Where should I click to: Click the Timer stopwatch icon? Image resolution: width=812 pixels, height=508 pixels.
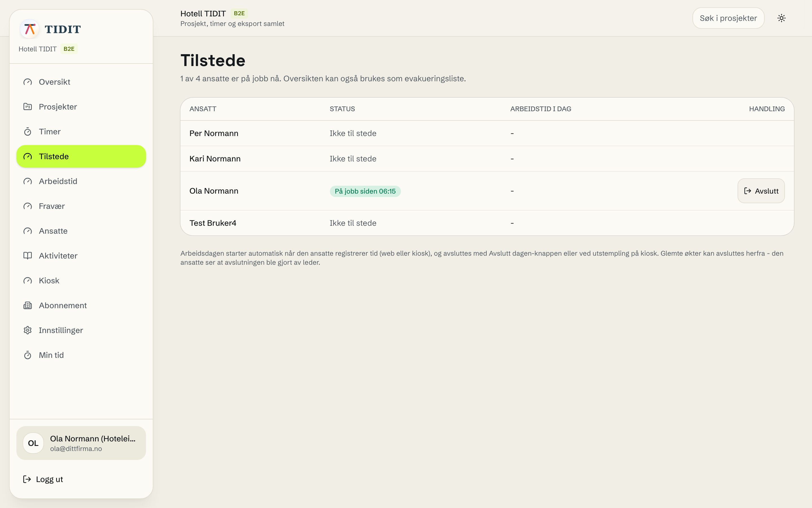tap(28, 132)
